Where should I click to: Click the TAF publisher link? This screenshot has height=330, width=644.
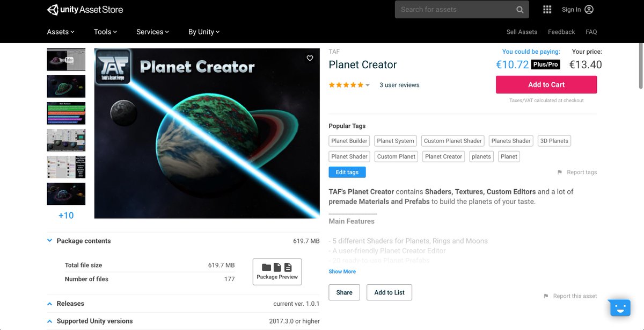[334, 52]
